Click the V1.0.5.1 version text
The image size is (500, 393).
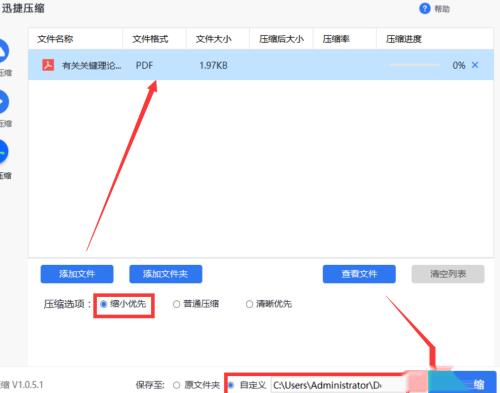(28, 385)
